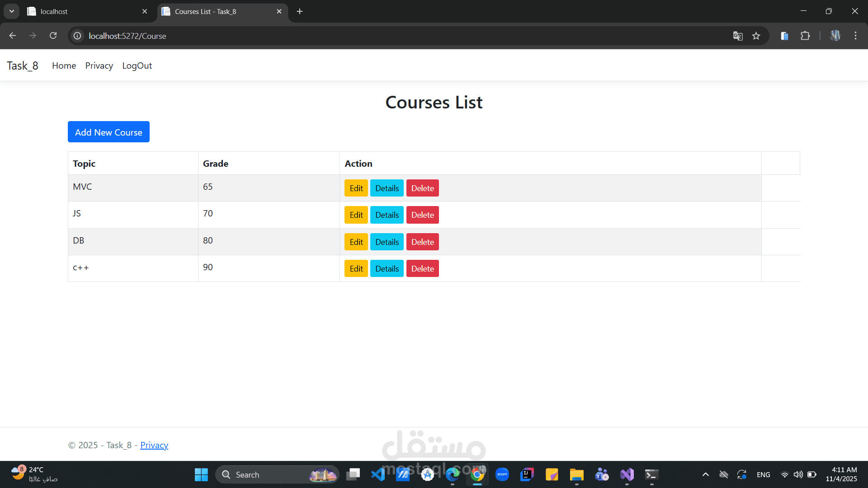This screenshot has height=488, width=868.
Task: Open Chrome extensions puzzle icon
Action: pos(805,36)
